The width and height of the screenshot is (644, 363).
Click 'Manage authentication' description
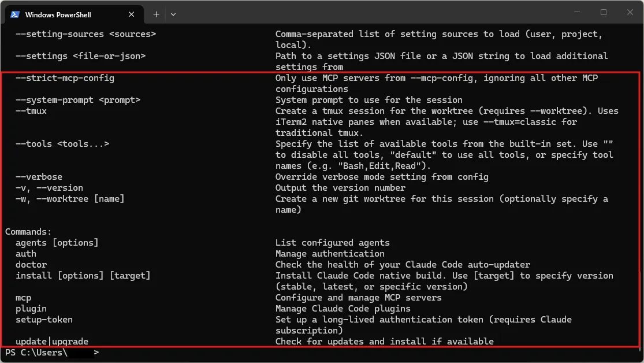(x=330, y=254)
